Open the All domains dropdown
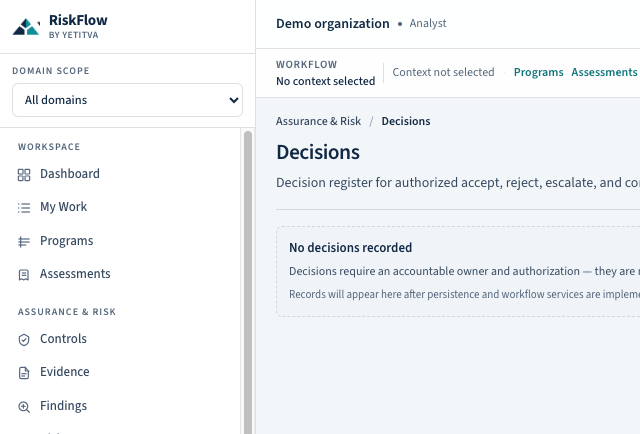Viewport: 640px width, 434px height. tap(127, 100)
